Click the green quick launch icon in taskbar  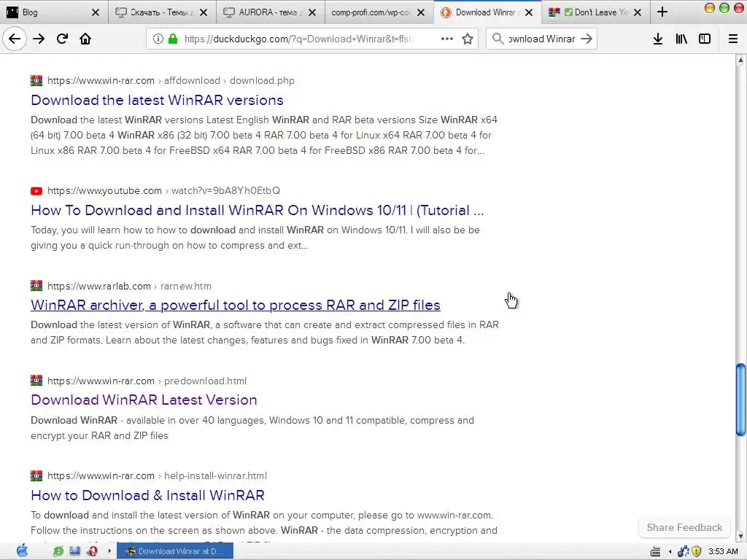click(x=58, y=551)
